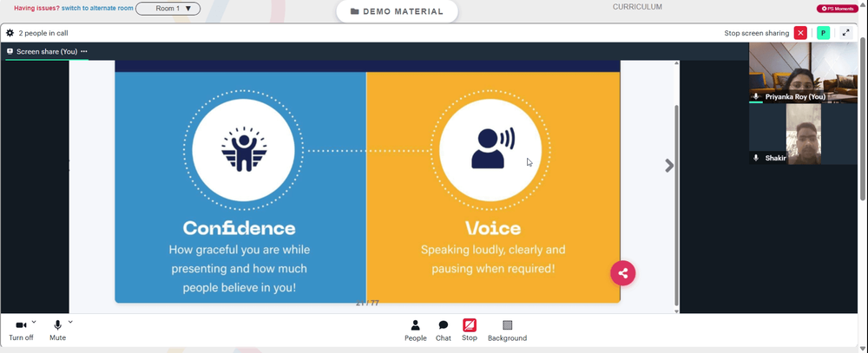The width and height of the screenshot is (868, 353).
Task: Stop screen sharing with red X button
Action: click(800, 33)
